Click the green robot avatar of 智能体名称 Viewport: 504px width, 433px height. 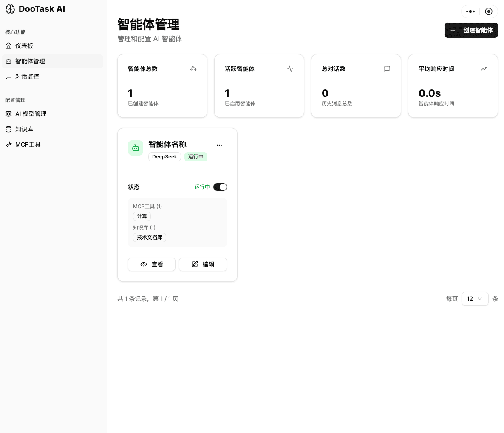coord(136,148)
